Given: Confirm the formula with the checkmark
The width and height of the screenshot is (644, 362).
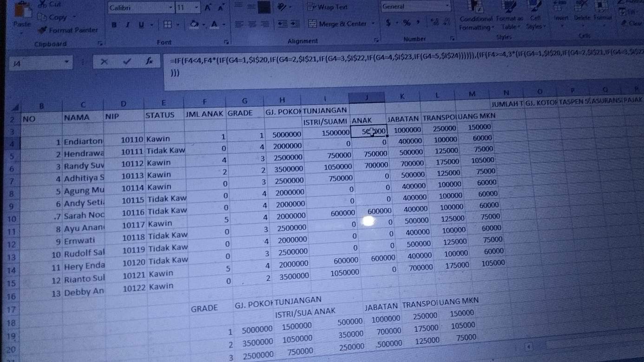Looking at the screenshot, I should pos(127,61).
